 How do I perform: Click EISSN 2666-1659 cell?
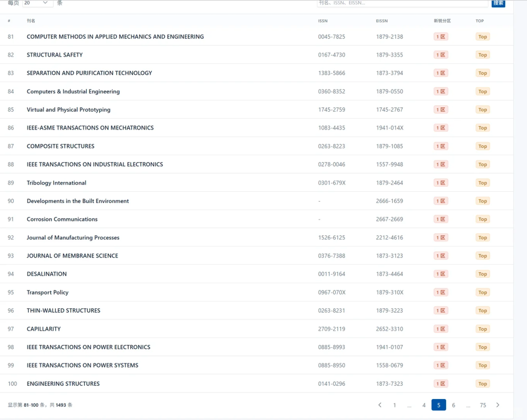click(389, 201)
